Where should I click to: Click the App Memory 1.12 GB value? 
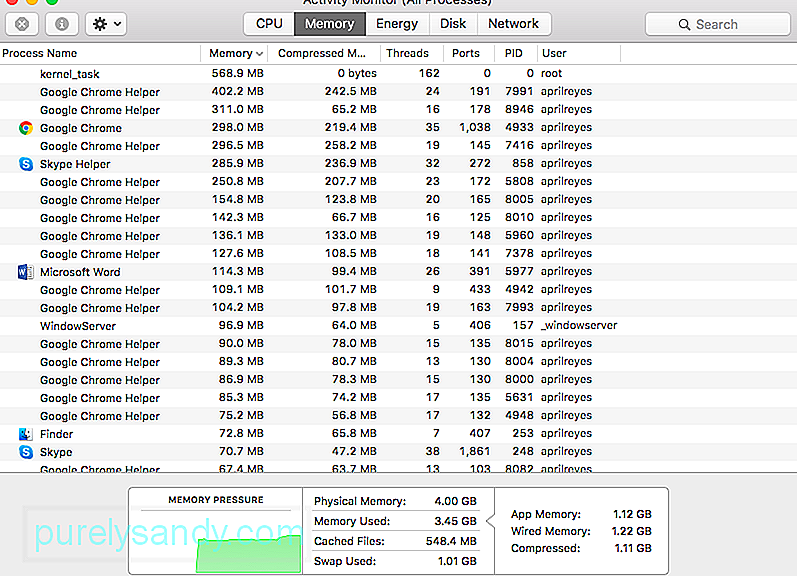[x=632, y=514]
